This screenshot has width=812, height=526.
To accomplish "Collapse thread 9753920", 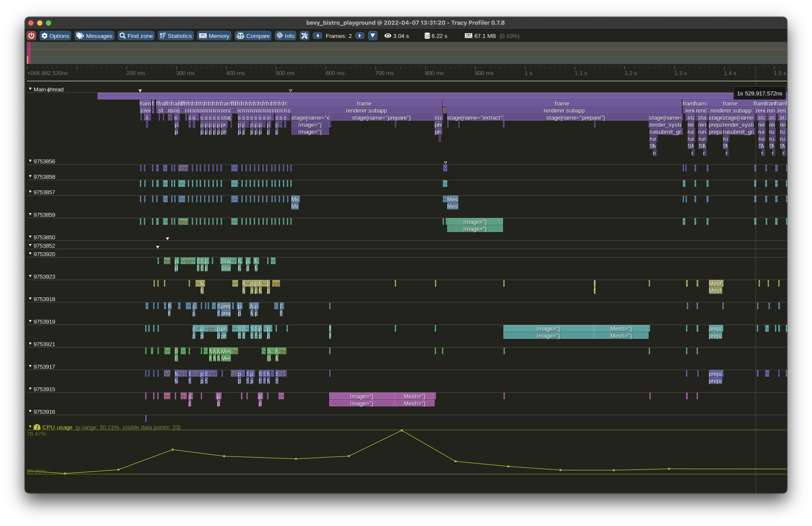I will [30, 254].
